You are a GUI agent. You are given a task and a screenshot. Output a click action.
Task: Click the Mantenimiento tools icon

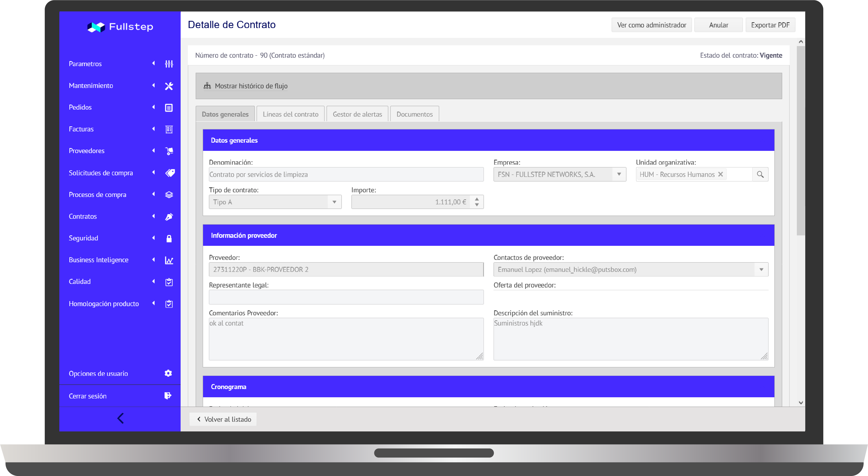click(169, 86)
